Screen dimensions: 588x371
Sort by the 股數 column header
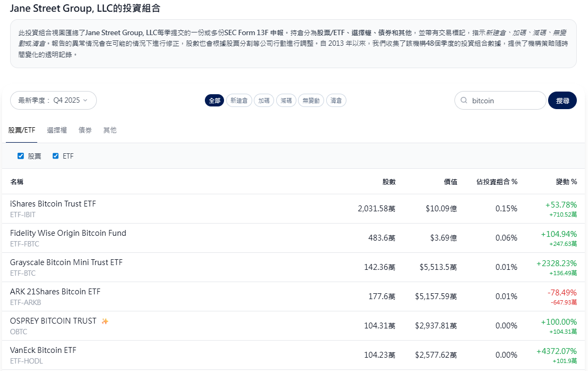point(389,182)
